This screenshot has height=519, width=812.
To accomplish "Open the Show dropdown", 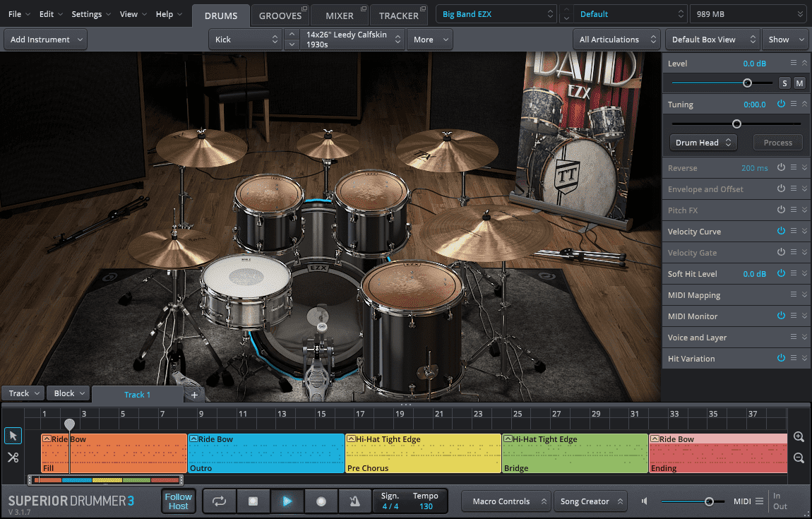I will (x=786, y=40).
